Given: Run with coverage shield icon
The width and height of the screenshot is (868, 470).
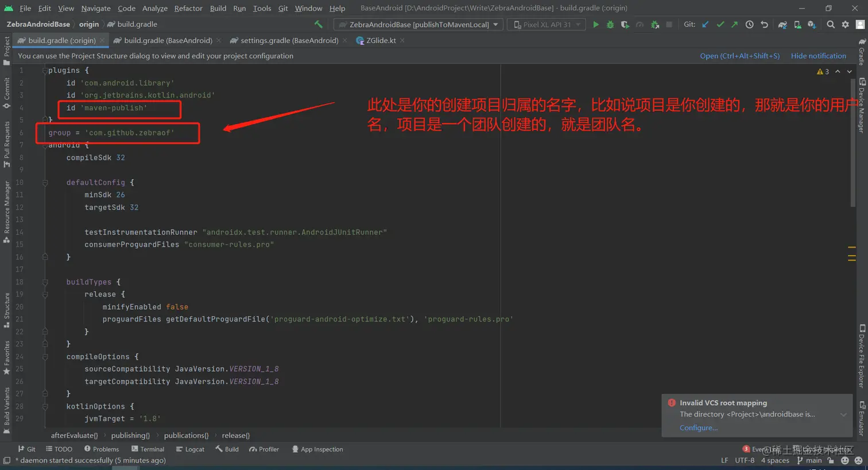Looking at the screenshot, I should (x=625, y=25).
